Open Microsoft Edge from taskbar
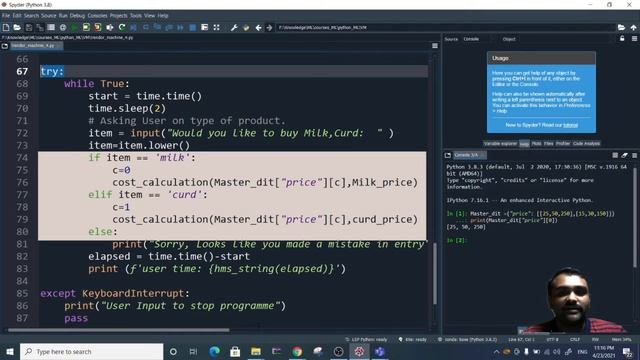This screenshot has height=360, width=640. 214,351
